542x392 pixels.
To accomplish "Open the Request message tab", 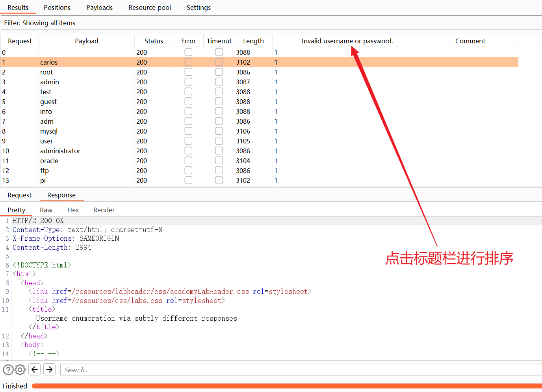I will pyautogui.click(x=19, y=195).
